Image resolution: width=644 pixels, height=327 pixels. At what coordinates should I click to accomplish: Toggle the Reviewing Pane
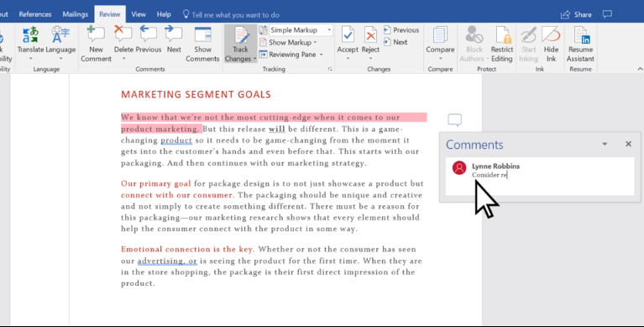pos(287,55)
